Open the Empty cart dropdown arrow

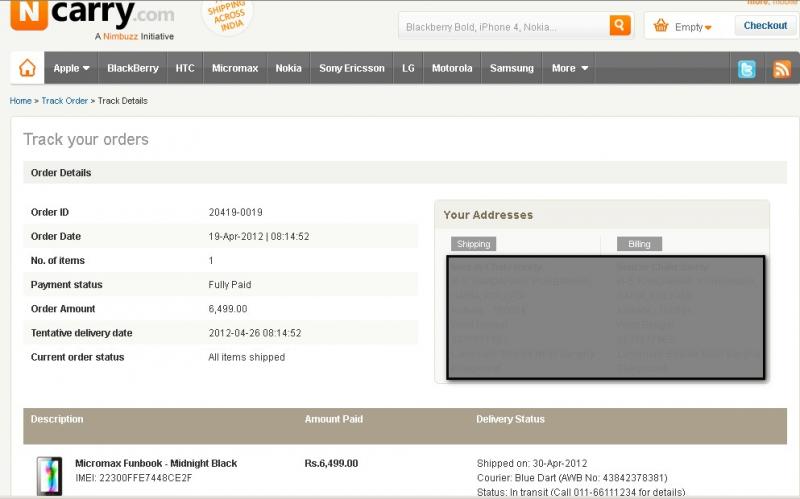(708, 28)
